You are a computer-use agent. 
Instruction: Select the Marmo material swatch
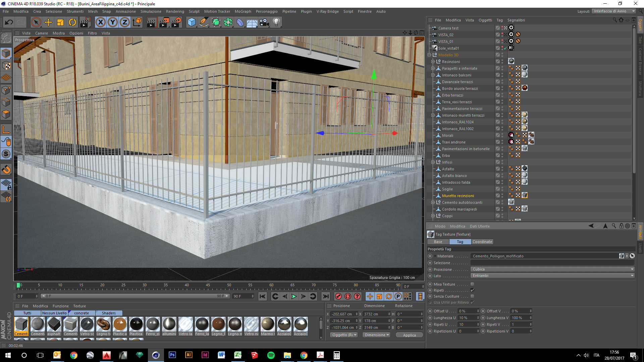[x=267, y=324]
